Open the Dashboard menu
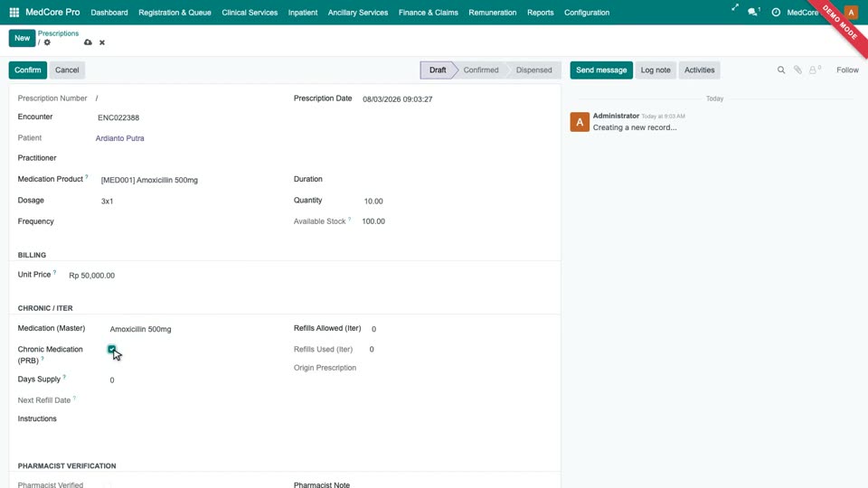The image size is (868, 488). click(x=109, y=12)
